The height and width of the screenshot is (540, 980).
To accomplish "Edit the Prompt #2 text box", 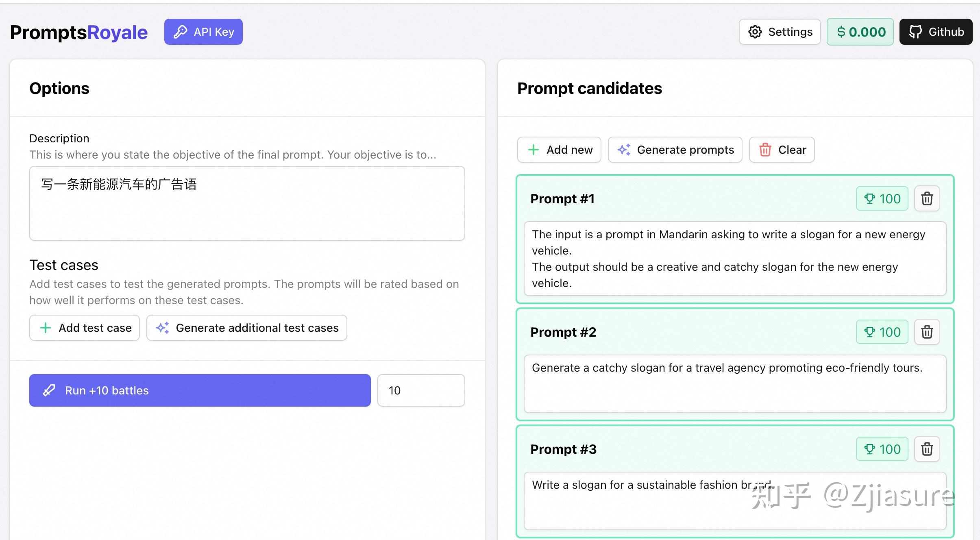I will [735, 384].
